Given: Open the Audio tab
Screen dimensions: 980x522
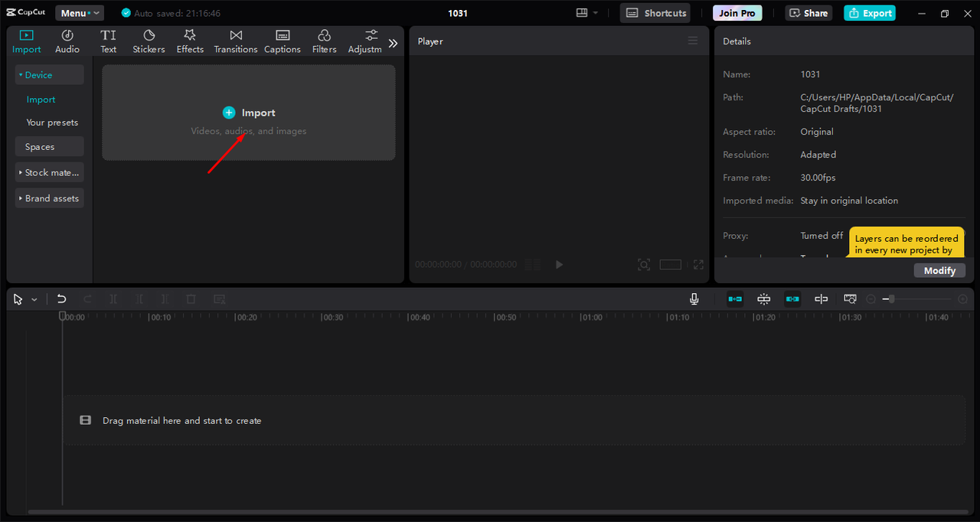Looking at the screenshot, I should click(67, 41).
